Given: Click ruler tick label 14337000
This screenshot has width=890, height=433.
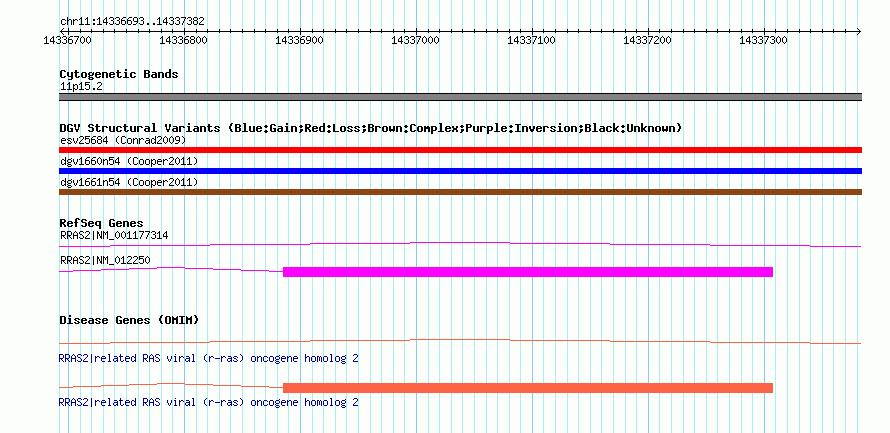Looking at the screenshot, I should pyautogui.click(x=415, y=40).
